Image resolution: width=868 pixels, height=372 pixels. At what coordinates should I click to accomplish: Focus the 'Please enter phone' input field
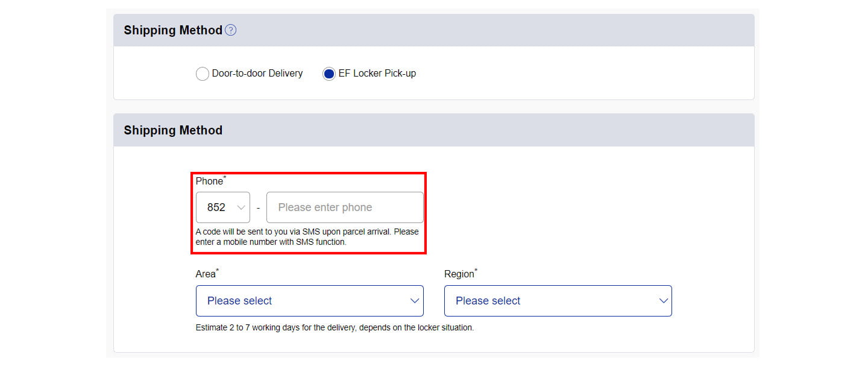[345, 207]
